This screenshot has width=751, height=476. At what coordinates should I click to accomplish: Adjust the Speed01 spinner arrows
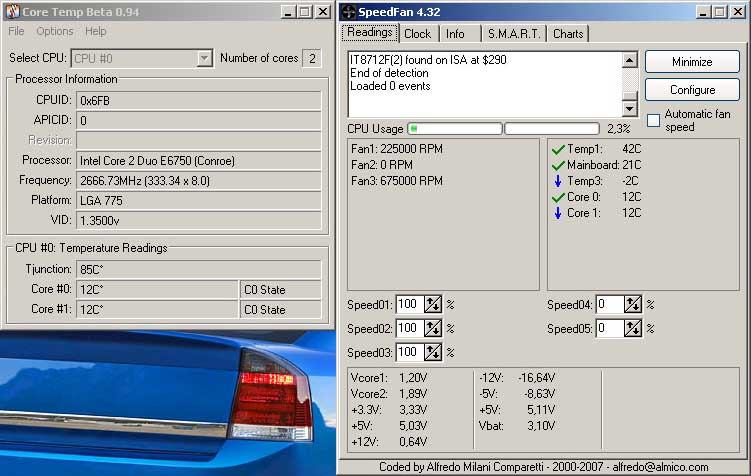tap(433, 305)
